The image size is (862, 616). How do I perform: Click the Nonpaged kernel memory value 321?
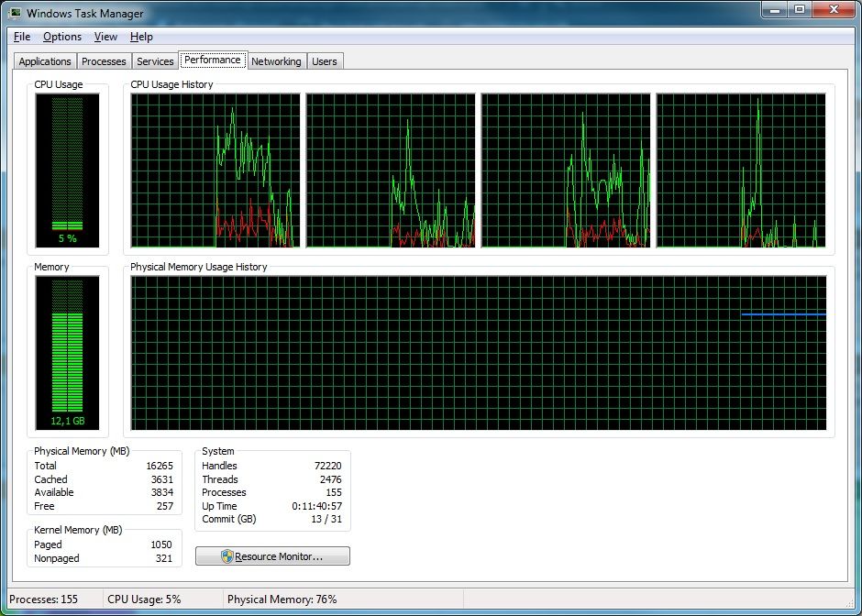click(164, 558)
